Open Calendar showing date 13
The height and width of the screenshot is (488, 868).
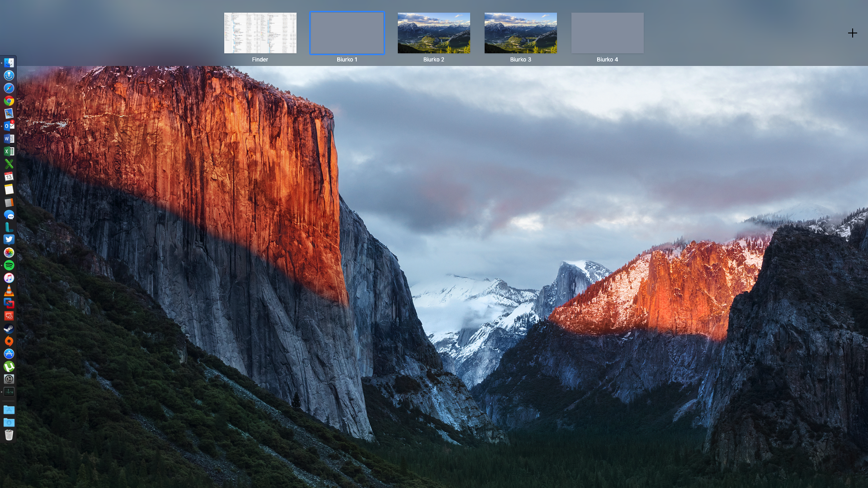(x=9, y=177)
